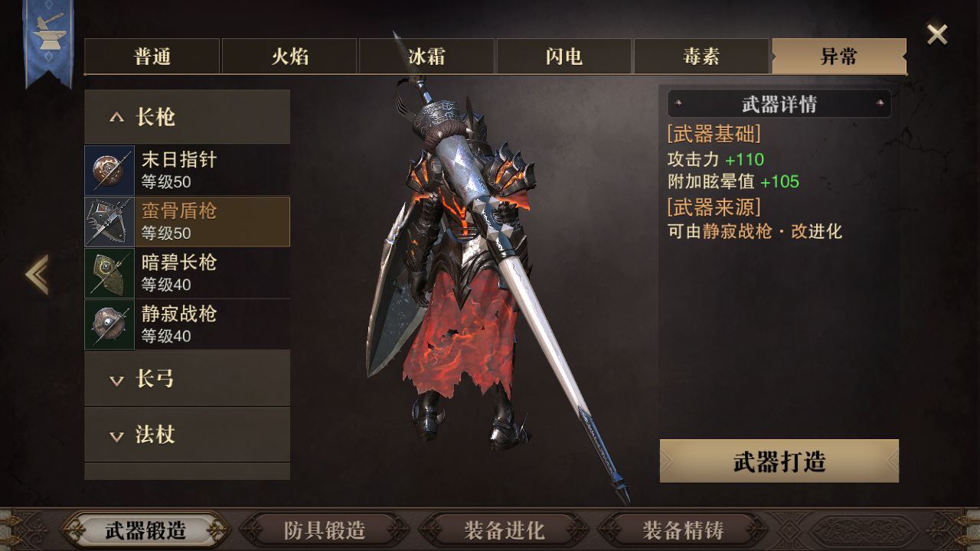Viewport: 980px width, 551px height.
Task: Go to 防具锻造 armor forging
Action: point(325,530)
